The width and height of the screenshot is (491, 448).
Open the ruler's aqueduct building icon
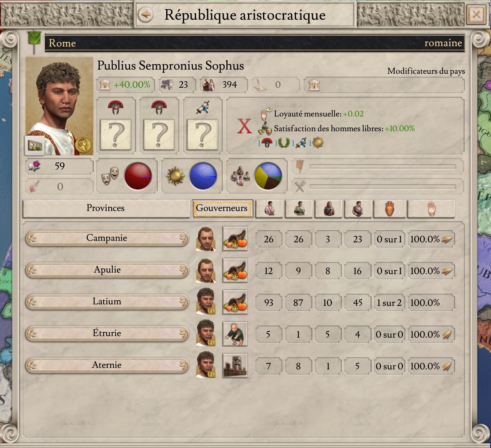[x=35, y=146]
